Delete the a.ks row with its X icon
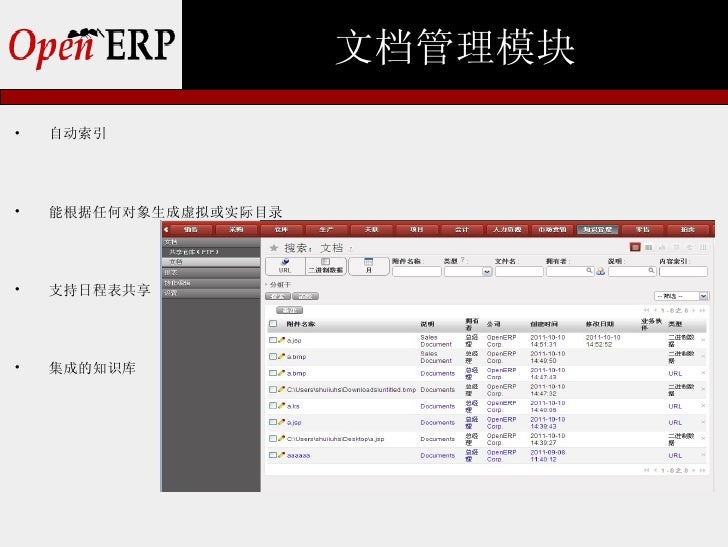Viewport: 728px width, 547px height. click(703, 405)
